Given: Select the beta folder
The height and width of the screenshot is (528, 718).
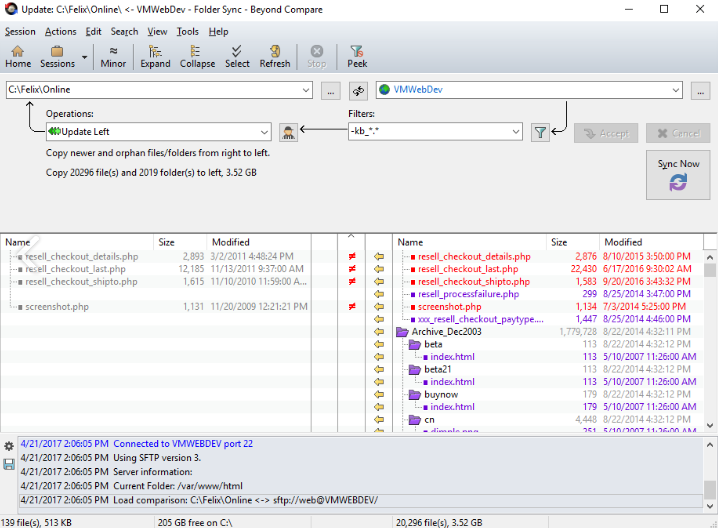Looking at the screenshot, I should (x=433, y=344).
